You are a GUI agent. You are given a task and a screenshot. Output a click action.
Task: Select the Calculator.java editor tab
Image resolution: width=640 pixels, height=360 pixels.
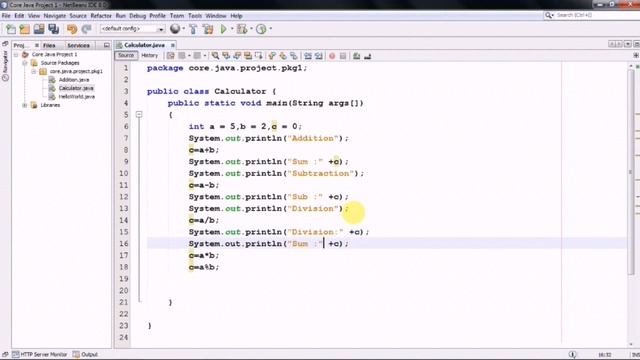point(144,45)
